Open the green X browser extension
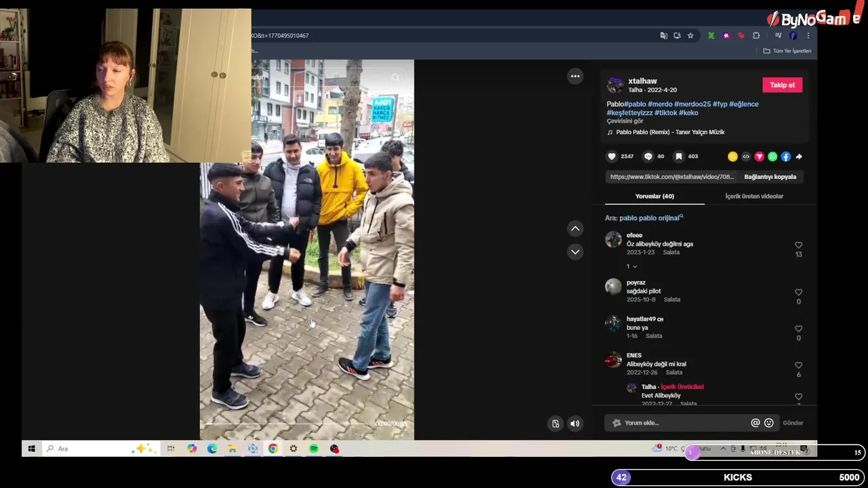 711,36
